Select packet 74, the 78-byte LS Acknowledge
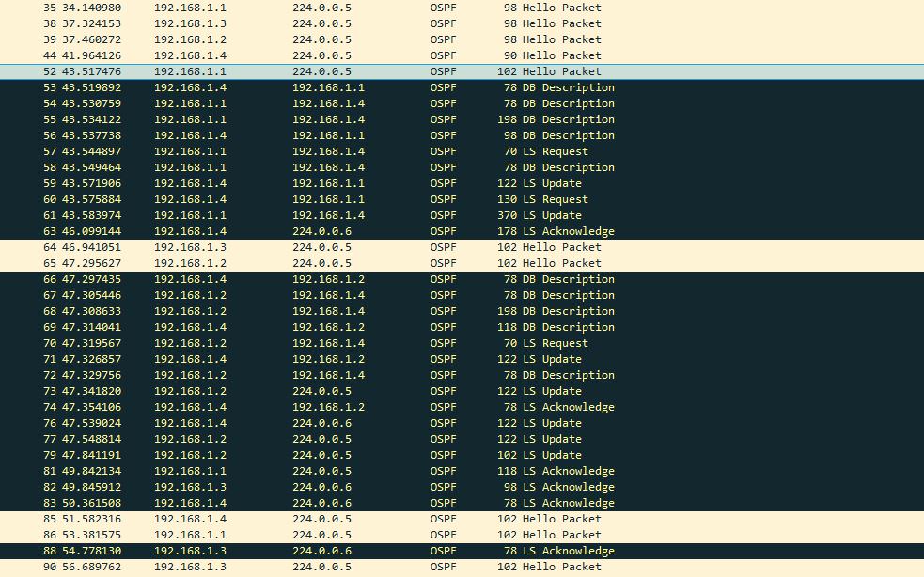The height and width of the screenshot is (577, 924). [282, 406]
